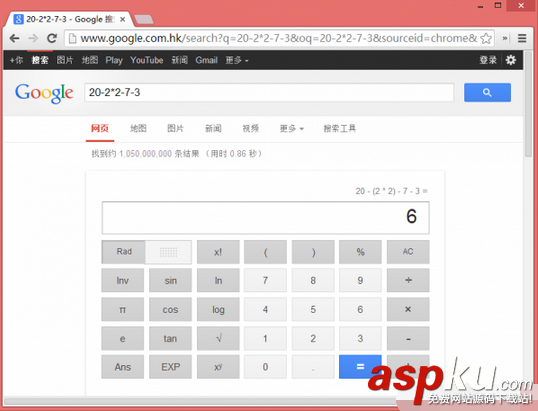This screenshot has height=411, width=538.
Task: Open 搜索工具 search tools
Action: 340,128
